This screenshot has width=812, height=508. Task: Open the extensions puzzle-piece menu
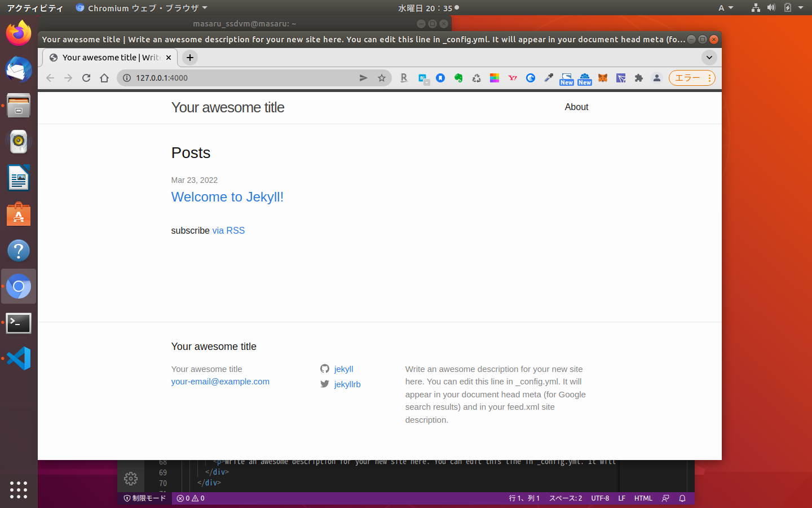coord(638,78)
